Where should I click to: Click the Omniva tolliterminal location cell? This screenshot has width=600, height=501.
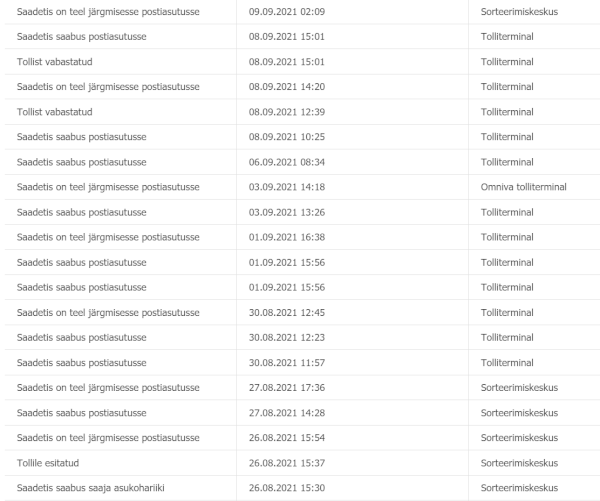(523, 187)
